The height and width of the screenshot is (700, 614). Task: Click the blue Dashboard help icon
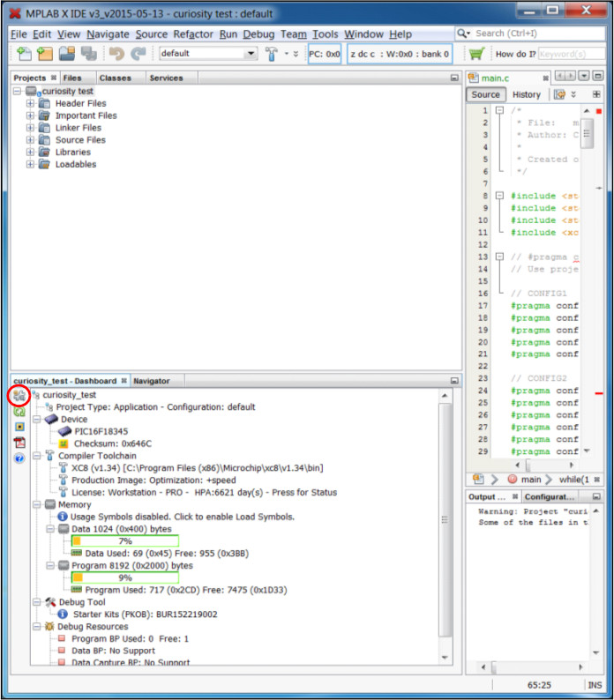click(19, 458)
